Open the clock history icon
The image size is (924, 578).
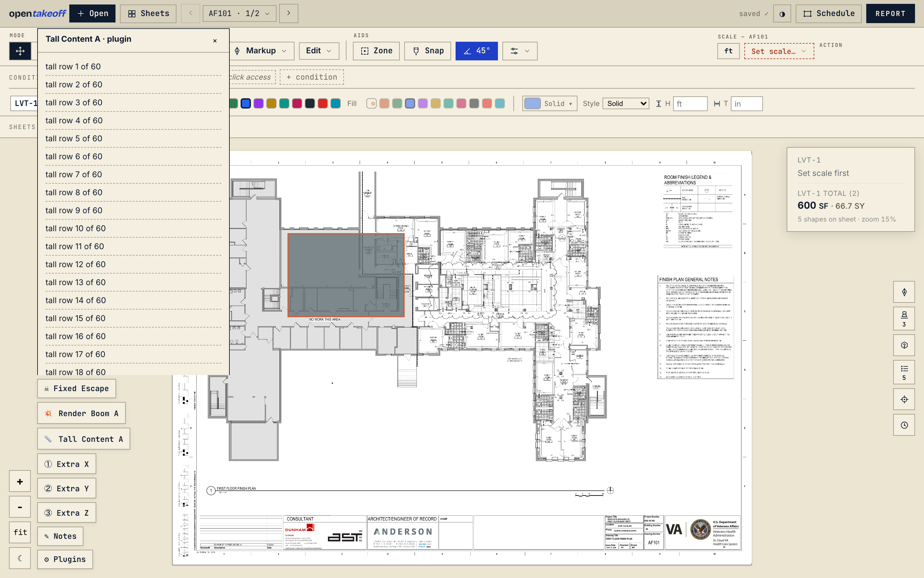coord(904,425)
